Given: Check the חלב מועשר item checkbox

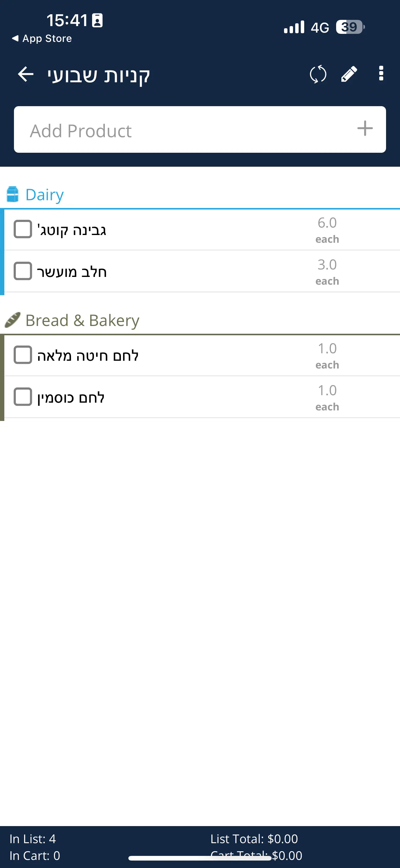Looking at the screenshot, I should coord(23,271).
